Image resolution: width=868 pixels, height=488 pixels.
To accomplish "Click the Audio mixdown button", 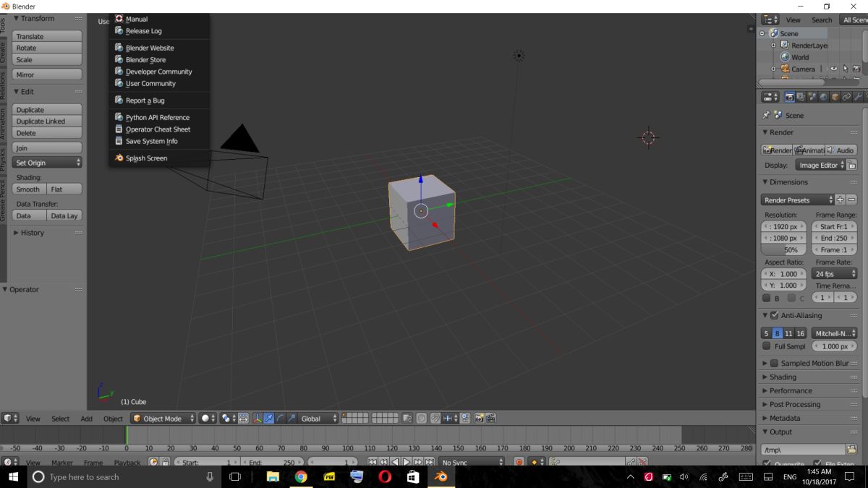I will point(841,150).
